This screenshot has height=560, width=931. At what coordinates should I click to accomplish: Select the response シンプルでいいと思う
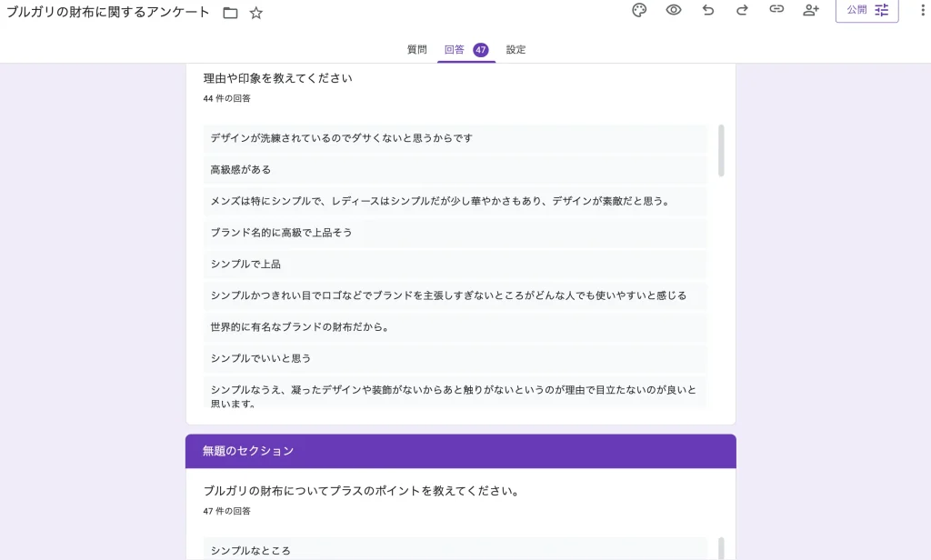coord(455,358)
